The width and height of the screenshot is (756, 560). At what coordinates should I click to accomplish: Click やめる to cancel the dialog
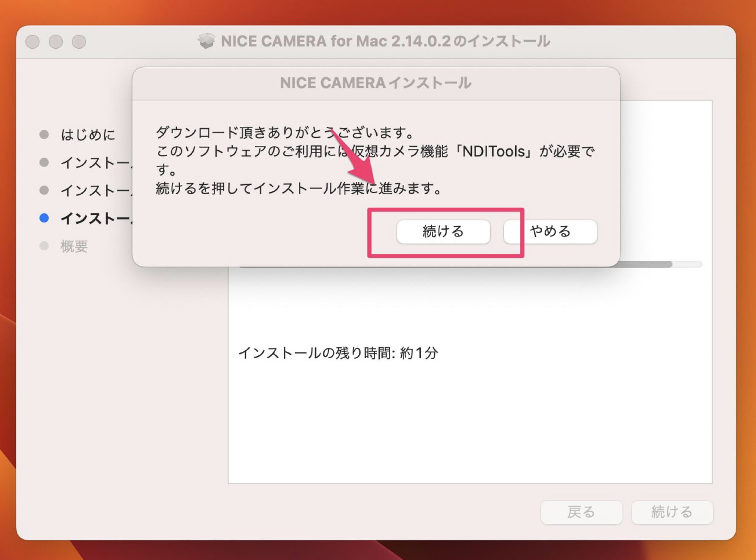point(550,231)
